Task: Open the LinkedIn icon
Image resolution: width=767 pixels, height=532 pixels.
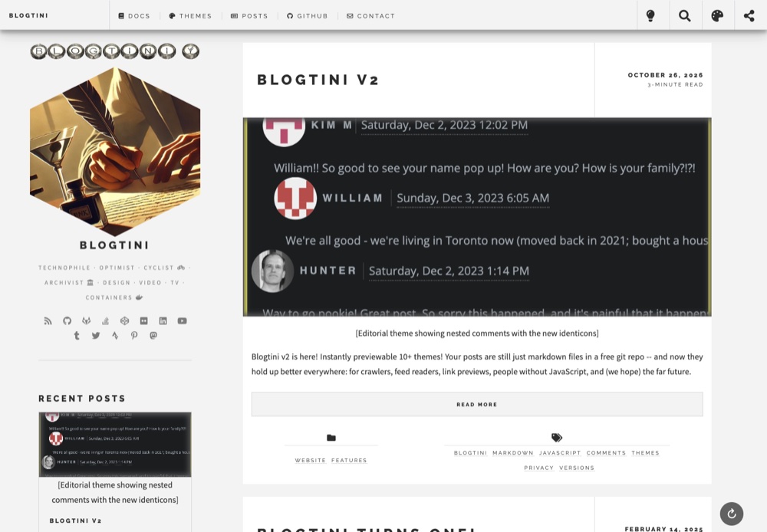Action: click(x=163, y=320)
